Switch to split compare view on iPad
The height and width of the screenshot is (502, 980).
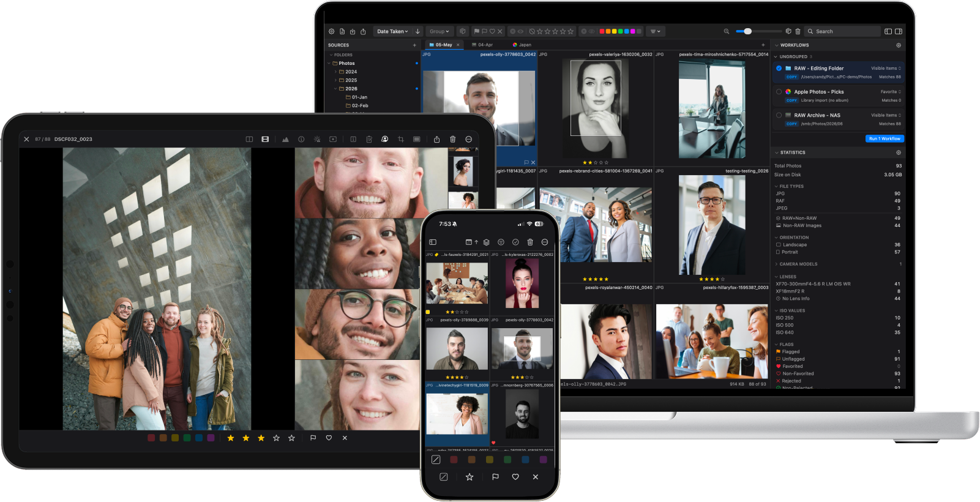[249, 139]
